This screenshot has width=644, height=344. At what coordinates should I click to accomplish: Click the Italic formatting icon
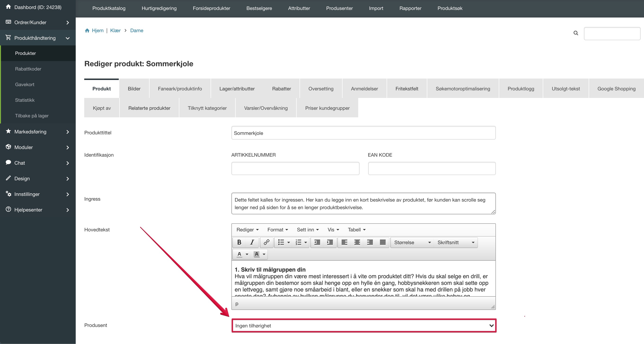click(x=252, y=242)
